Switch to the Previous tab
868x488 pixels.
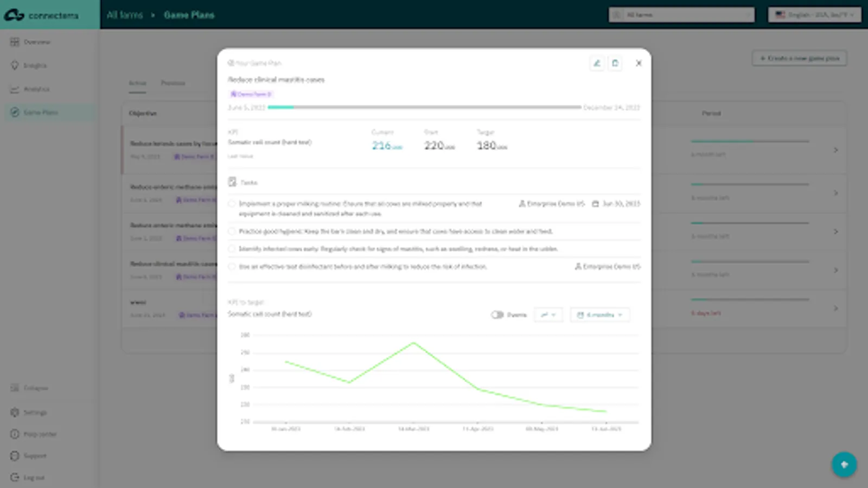(173, 83)
